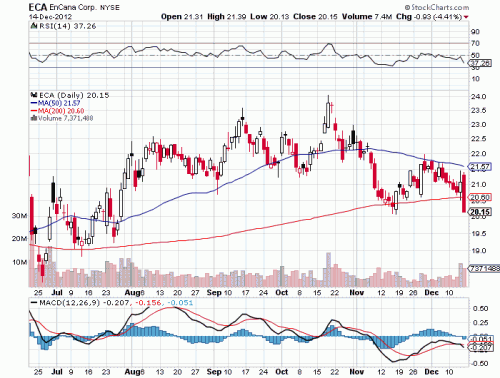Click the 19.0 price axis label
This screenshot has width=500, height=378.
click(478, 251)
